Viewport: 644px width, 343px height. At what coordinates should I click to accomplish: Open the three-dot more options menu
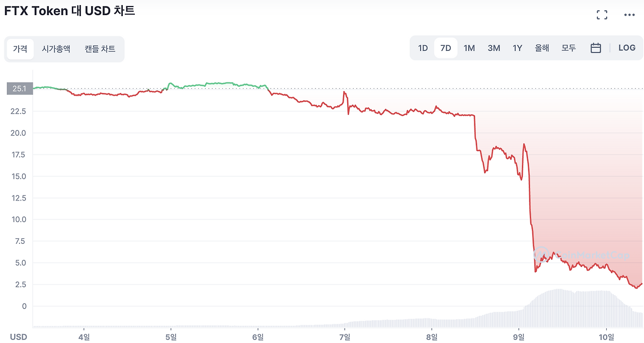[629, 15]
